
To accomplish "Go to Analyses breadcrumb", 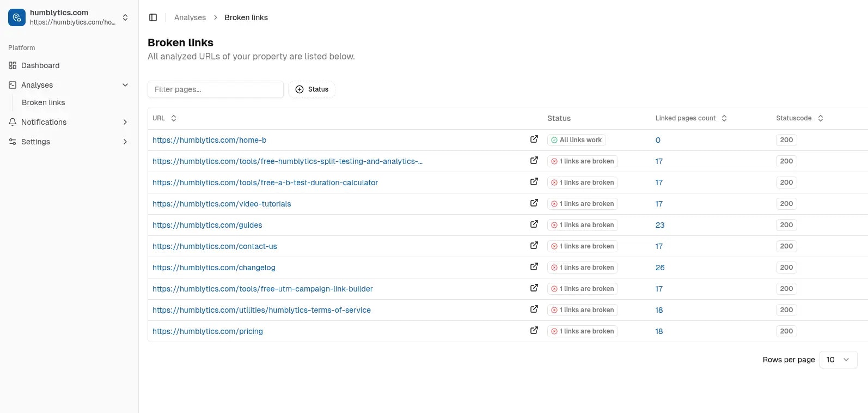I will pyautogui.click(x=190, y=17).
